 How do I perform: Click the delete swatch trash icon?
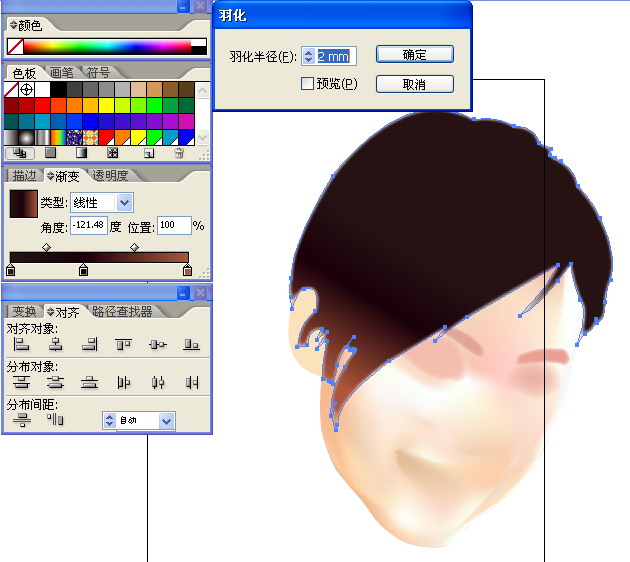tap(179, 153)
